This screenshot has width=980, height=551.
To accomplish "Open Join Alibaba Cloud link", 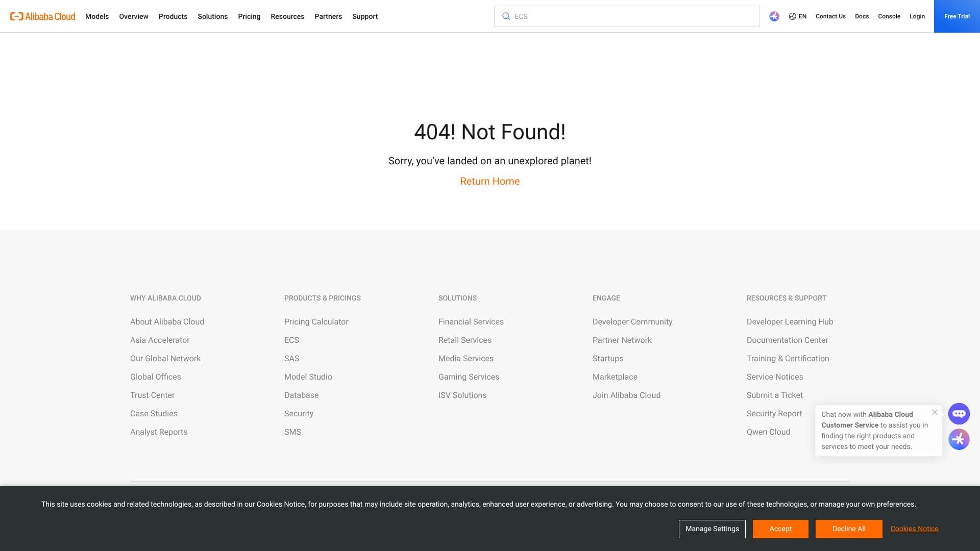I will point(626,395).
